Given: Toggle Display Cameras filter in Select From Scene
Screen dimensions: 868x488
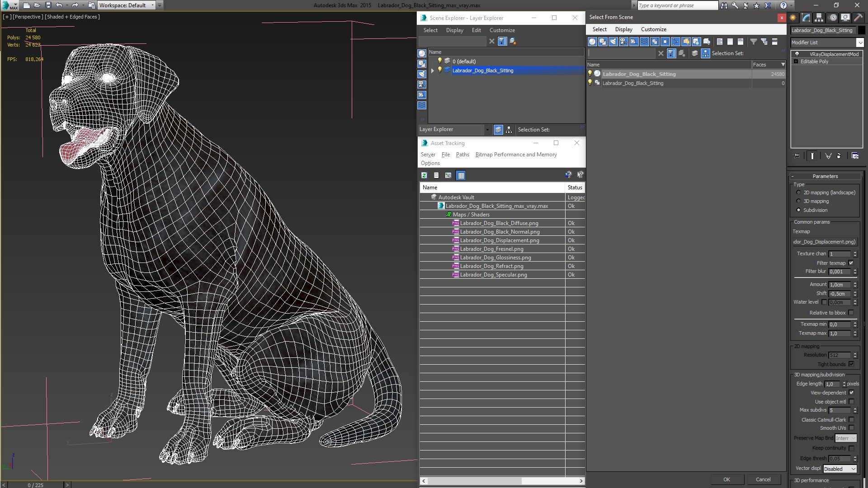Looking at the screenshot, I should (623, 42).
